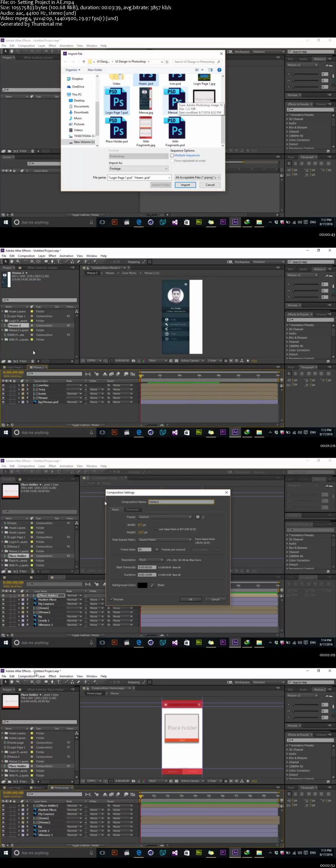The height and width of the screenshot is (868, 336).
Task: Open Premiere Pro from the taskbar showing 7:12 PM
Action: pos(223,222)
